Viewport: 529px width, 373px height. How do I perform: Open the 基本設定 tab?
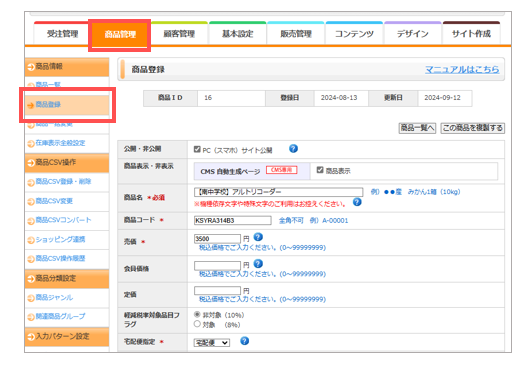(x=238, y=33)
